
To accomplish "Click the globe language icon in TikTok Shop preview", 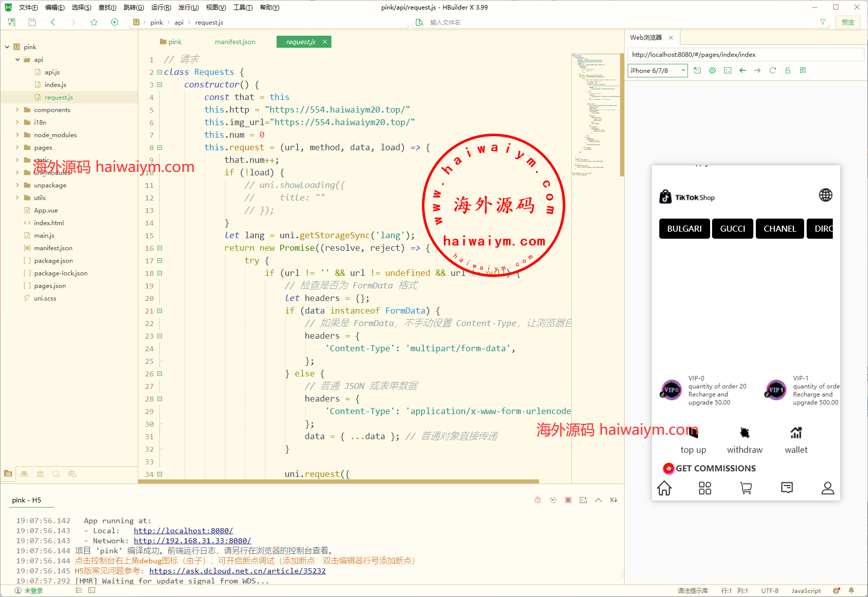I will pos(825,195).
